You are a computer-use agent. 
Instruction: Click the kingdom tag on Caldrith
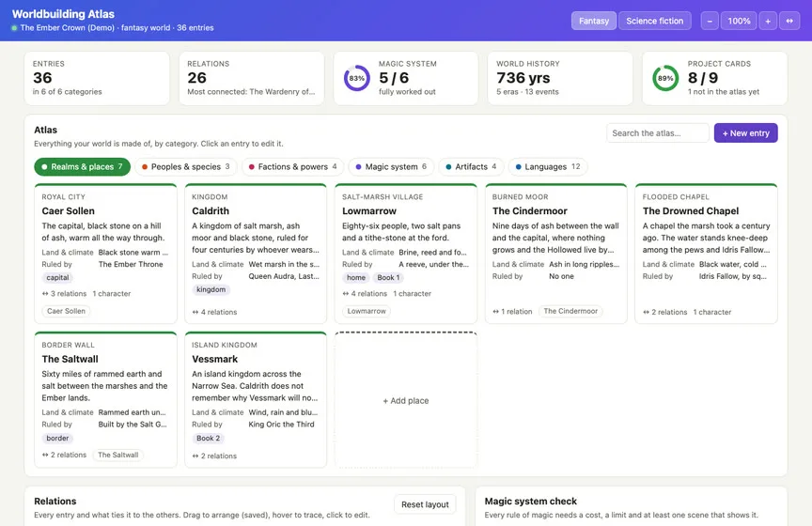(x=211, y=289)
